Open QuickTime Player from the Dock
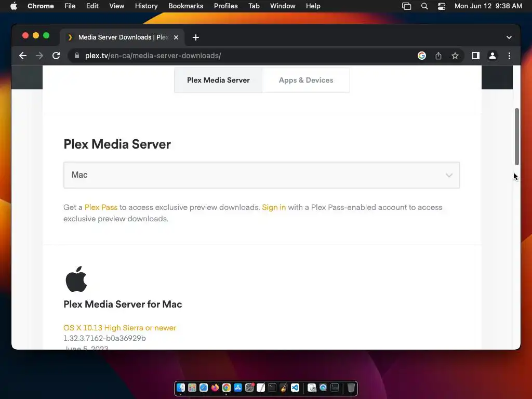This screenshot has height=399, width=532. [x=323, y=388]
